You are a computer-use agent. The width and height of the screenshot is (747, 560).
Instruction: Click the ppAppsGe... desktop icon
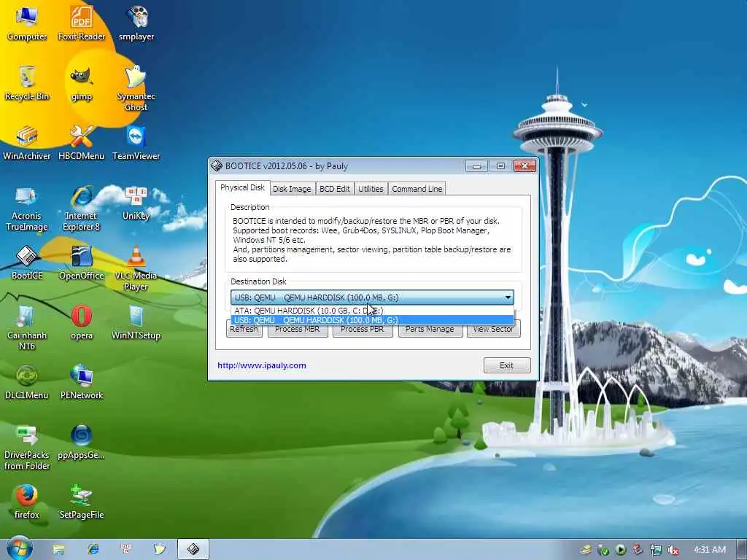coord(82,442)
